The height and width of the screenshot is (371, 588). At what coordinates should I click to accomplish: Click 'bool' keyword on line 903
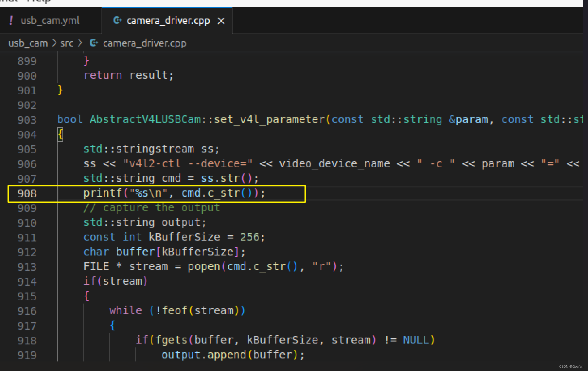[x=70, y=119]
